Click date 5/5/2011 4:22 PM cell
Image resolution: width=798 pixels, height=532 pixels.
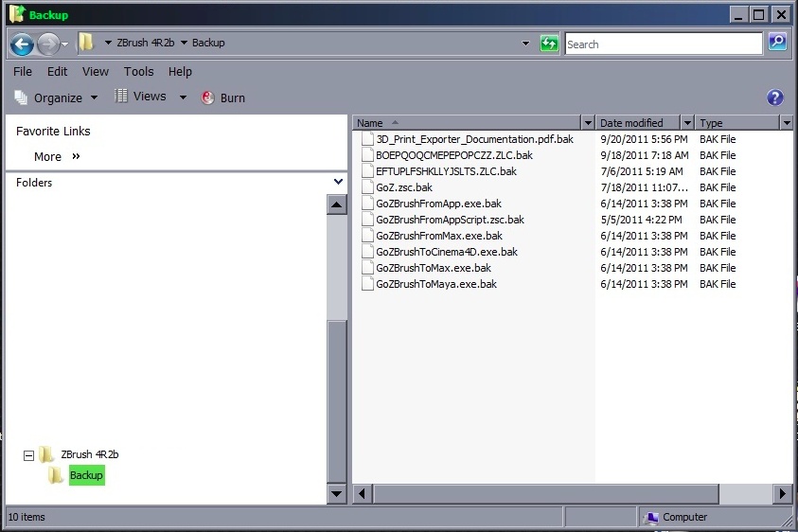pyautogui.click(x=641, y=220)
